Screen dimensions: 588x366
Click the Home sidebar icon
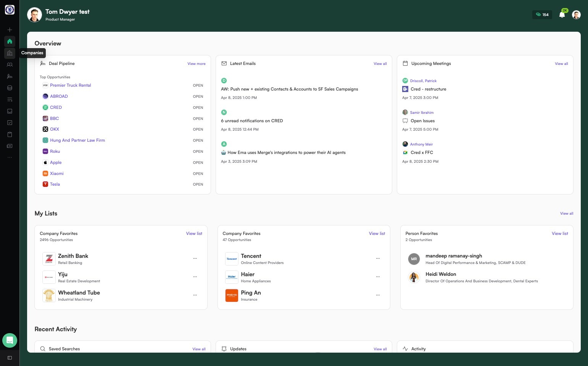10,41
